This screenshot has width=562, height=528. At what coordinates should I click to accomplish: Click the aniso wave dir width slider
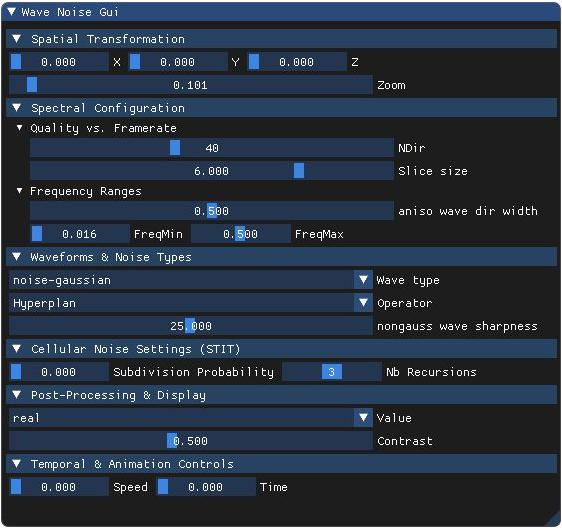(211, 211)
